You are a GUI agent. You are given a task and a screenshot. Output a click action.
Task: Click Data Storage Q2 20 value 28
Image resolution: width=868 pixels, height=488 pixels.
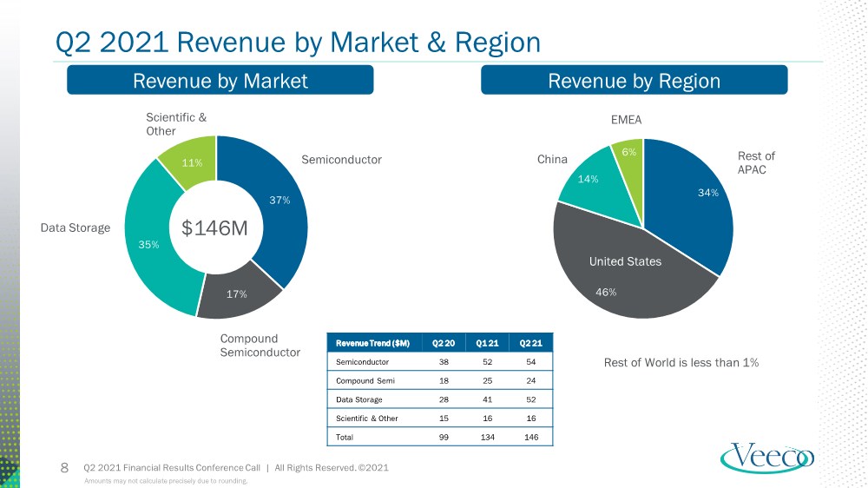[x=444, y=399]
